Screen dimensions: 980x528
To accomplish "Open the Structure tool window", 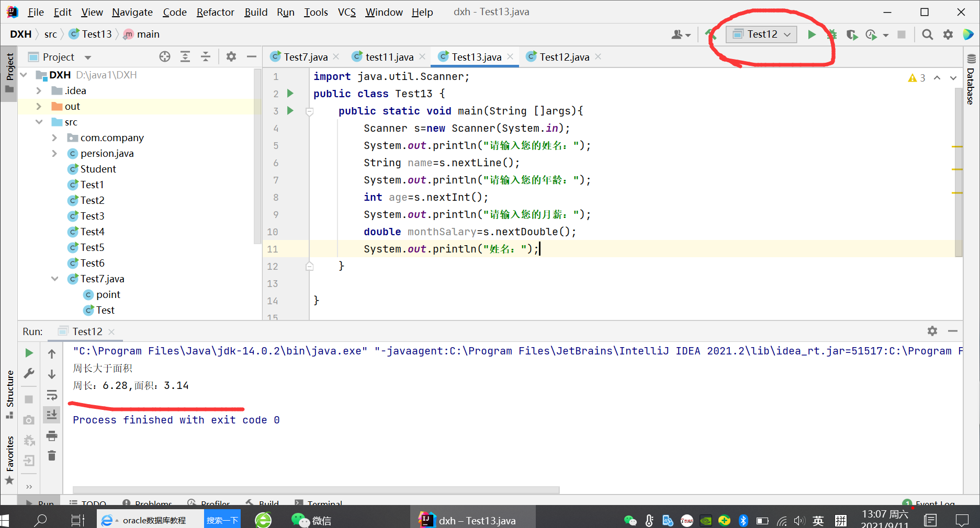I will tap(9, 395).
